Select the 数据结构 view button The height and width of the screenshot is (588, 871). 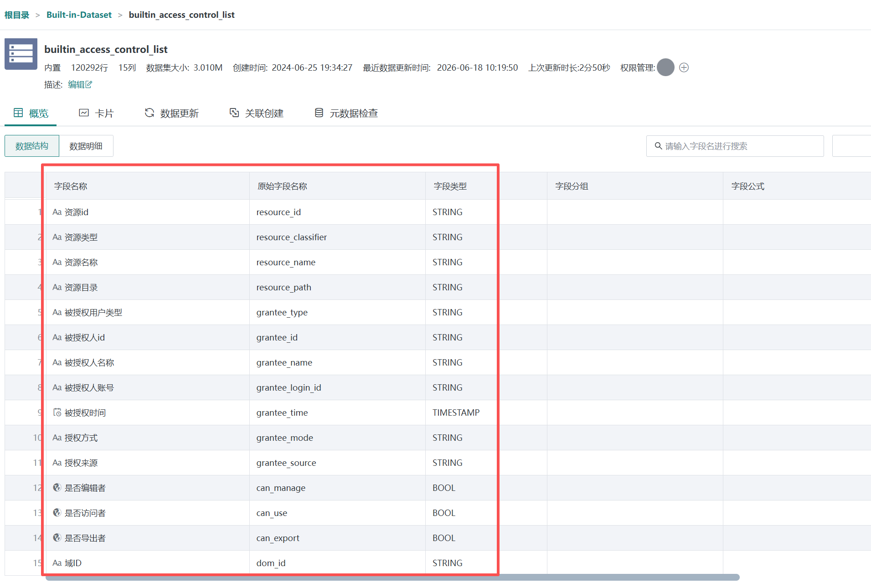[x=32, y=146]
